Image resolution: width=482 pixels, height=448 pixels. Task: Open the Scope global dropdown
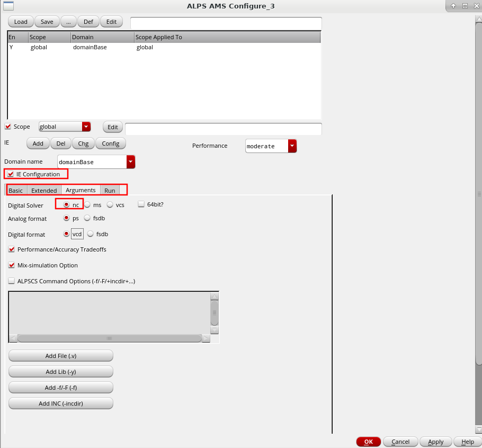pyautogui.click(x=86, y=127)
